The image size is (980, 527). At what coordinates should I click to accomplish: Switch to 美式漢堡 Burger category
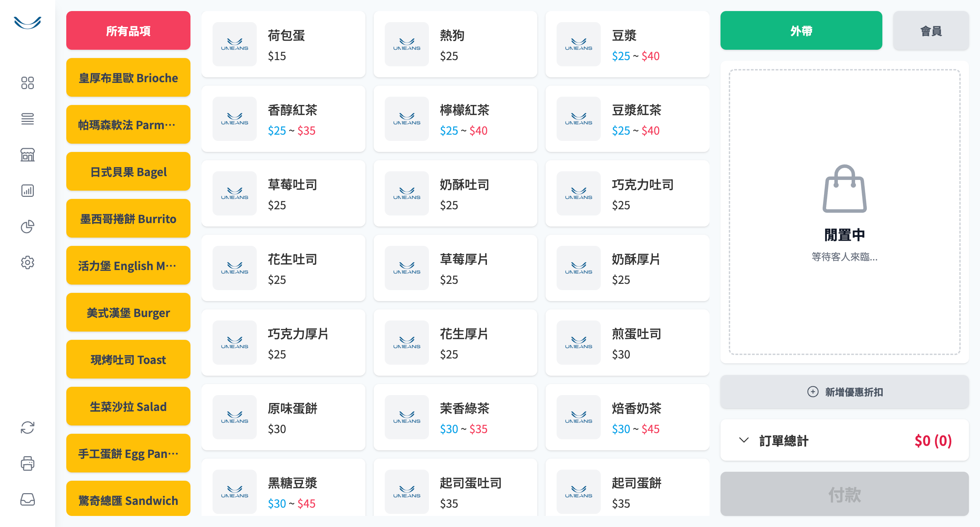[x=128, y=313]
